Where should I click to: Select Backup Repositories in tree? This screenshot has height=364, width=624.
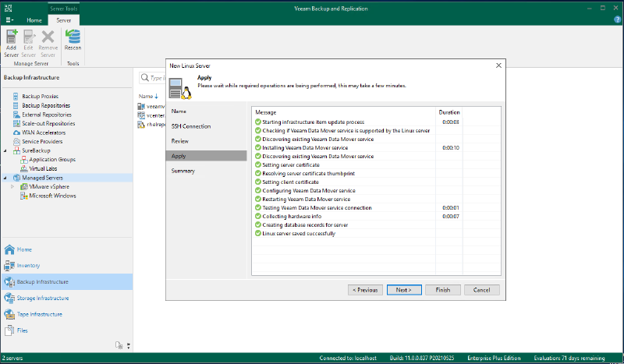coord(46,105)
